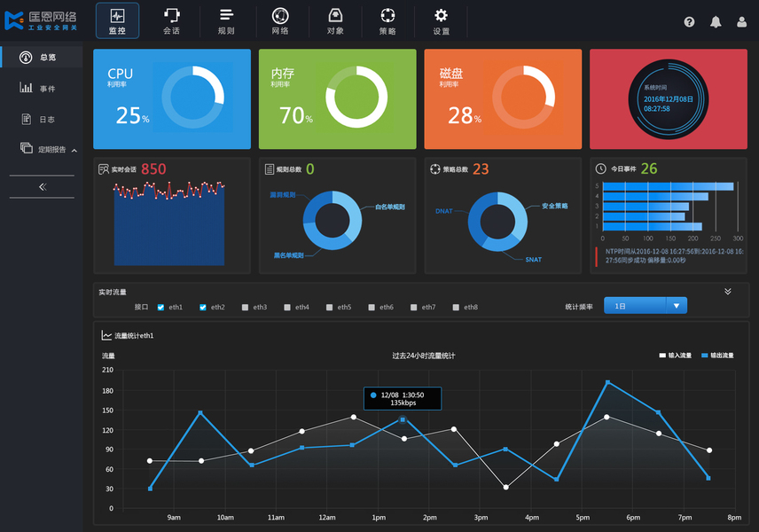Select 总览 overview in sidebar

pos(42,57)
